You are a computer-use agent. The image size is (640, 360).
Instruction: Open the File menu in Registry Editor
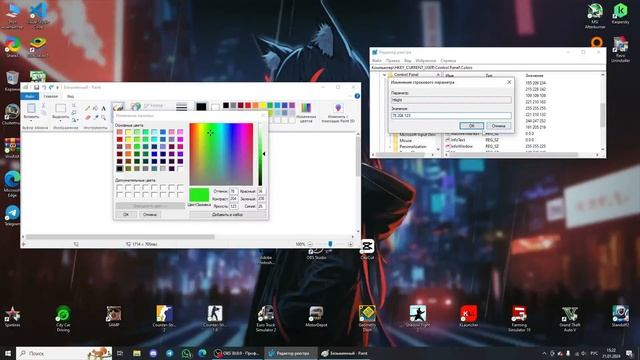point(376,61)
